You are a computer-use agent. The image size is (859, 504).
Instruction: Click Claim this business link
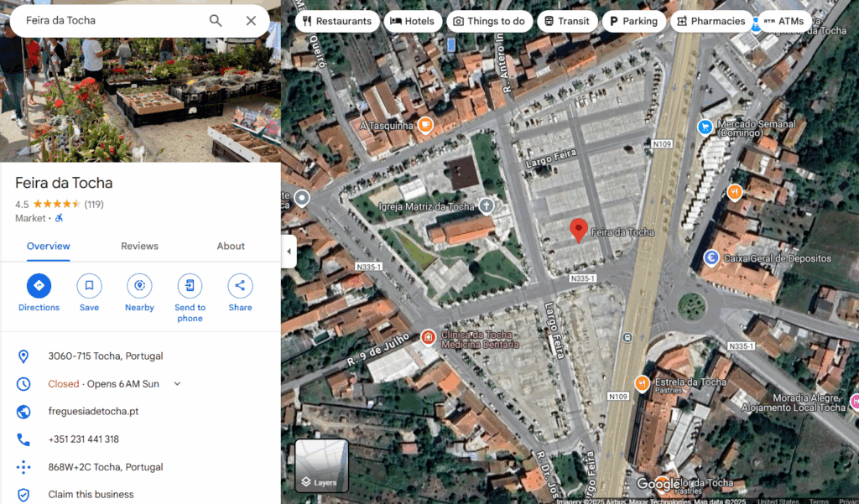[91, 495]
